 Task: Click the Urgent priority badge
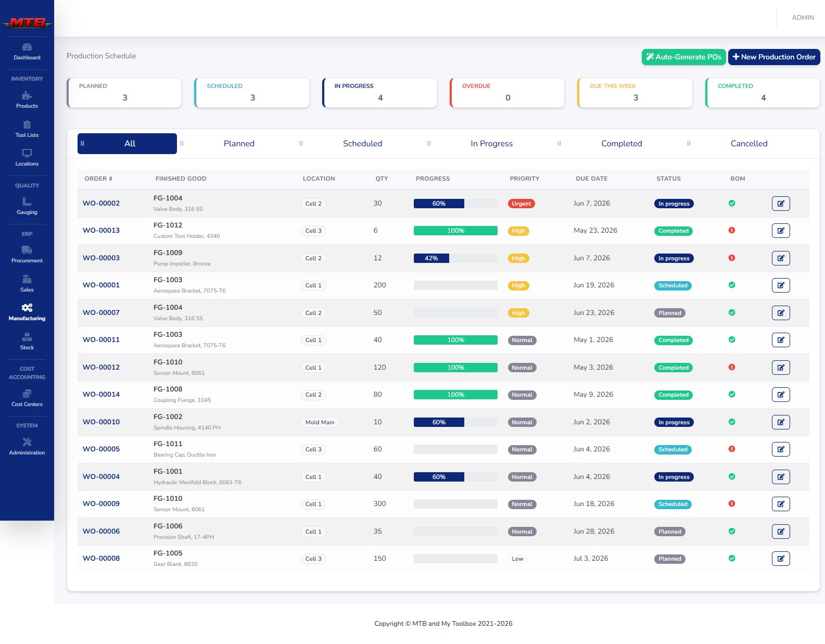521,204
